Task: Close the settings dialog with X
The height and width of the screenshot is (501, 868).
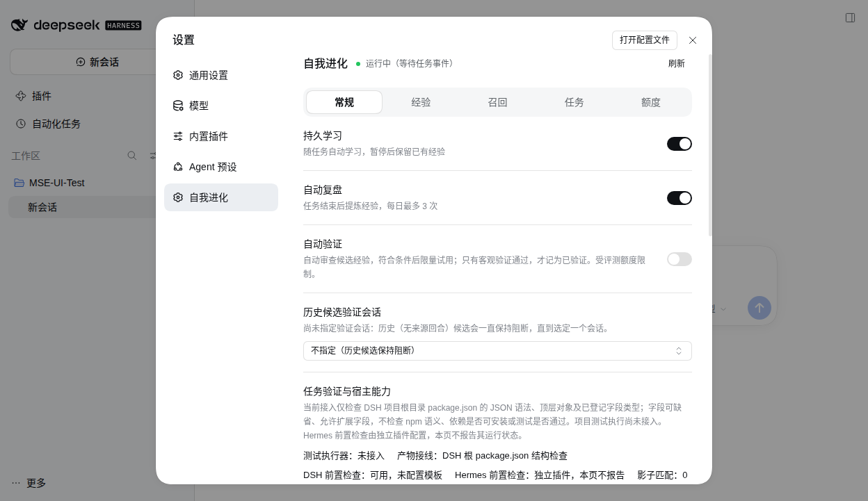Action: click(x=693, y=40)
